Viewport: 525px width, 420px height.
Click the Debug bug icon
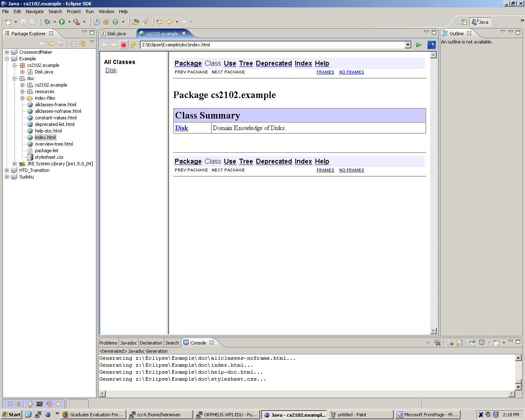pos(47,22)
